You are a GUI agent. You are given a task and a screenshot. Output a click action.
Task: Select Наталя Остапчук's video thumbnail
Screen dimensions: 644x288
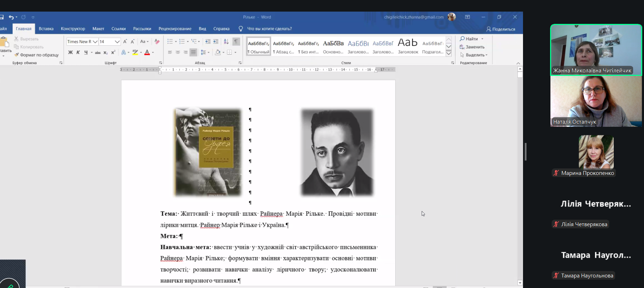point(596,101)
